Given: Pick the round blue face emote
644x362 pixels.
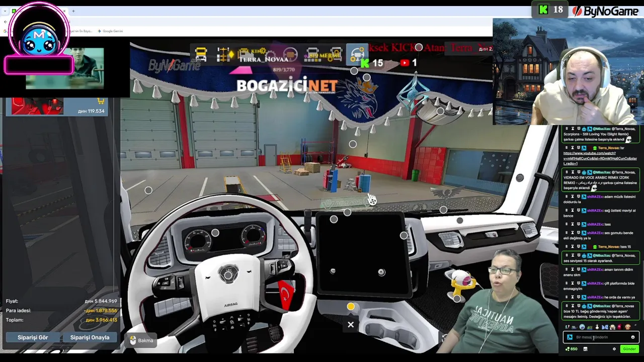Looking at the screenshot, I should coord(582,327).
